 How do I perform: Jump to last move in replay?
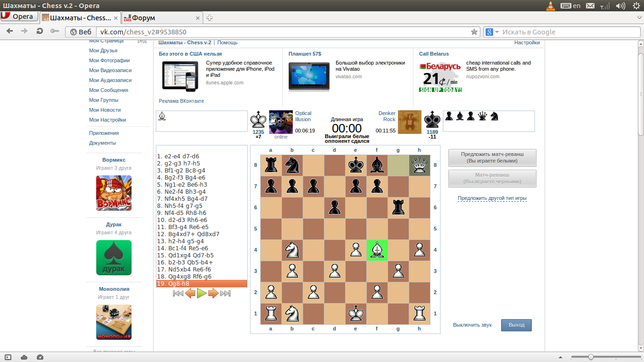point(225,294)
